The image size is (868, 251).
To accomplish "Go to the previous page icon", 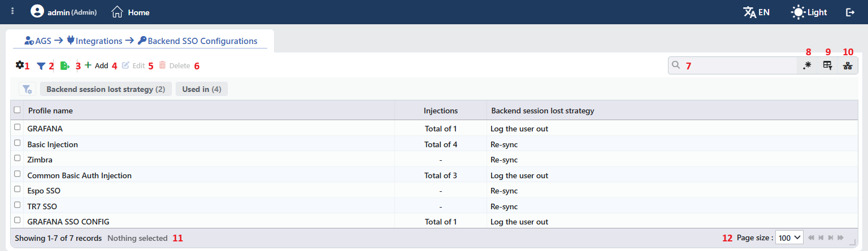I will pyautogui.click(x=821, y=238).
